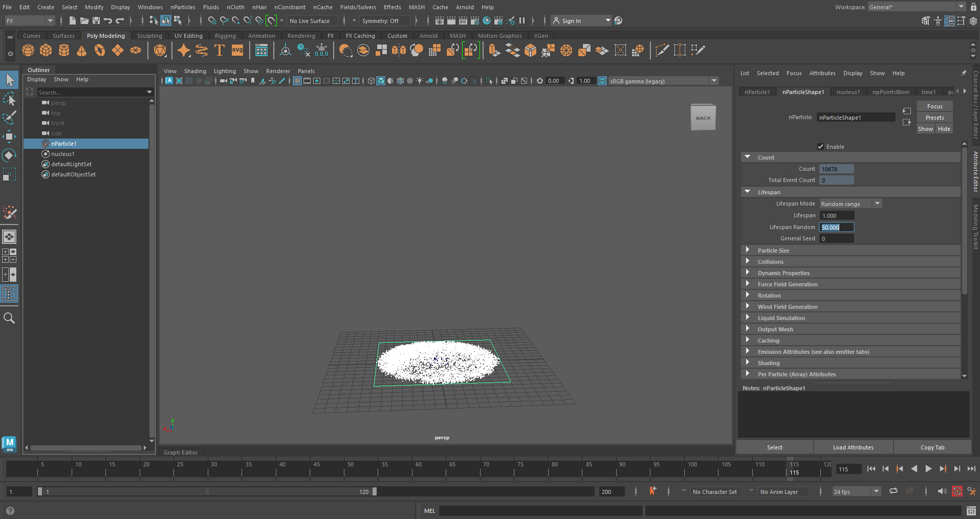Screen dimensions: 980x519
Task: Open the nParticles menu
Action: pos(183,7)
